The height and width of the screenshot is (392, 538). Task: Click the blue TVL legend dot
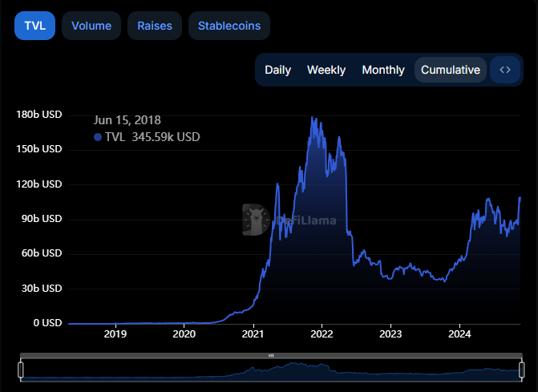pos(98,137)
